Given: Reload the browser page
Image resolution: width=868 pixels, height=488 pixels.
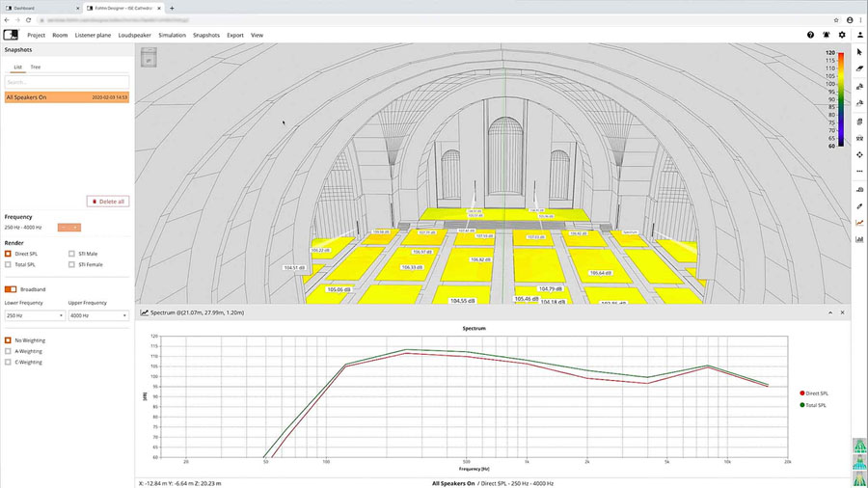Looking at the screenshot, I should 28,20.
